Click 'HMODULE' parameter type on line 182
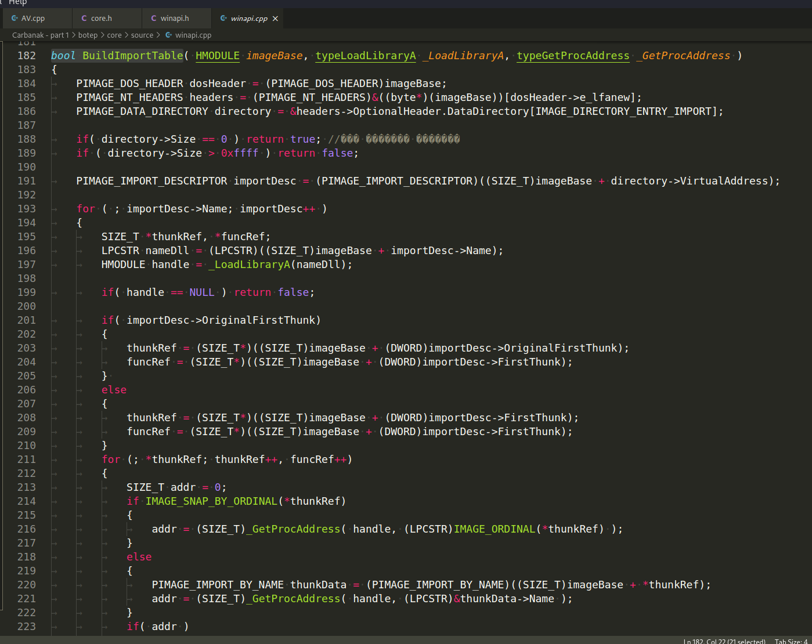This screenshot has height=644, width=812. pos(218,56)
